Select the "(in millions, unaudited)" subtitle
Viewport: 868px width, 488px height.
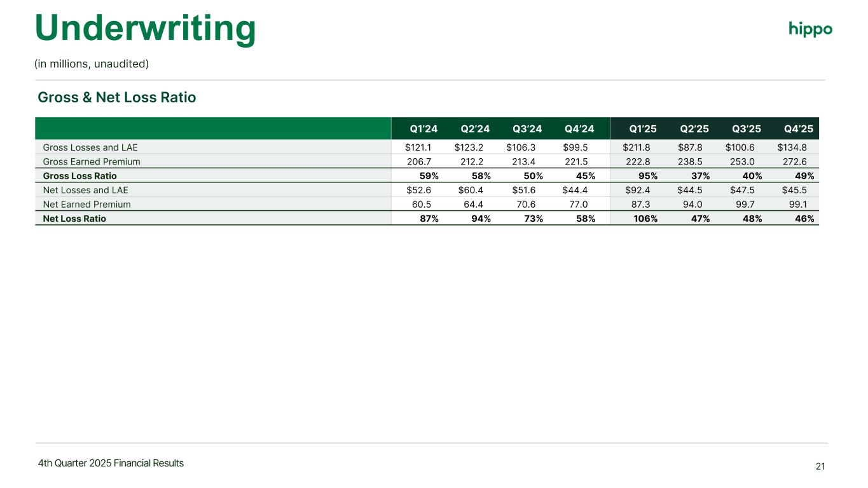pos(93,64)
